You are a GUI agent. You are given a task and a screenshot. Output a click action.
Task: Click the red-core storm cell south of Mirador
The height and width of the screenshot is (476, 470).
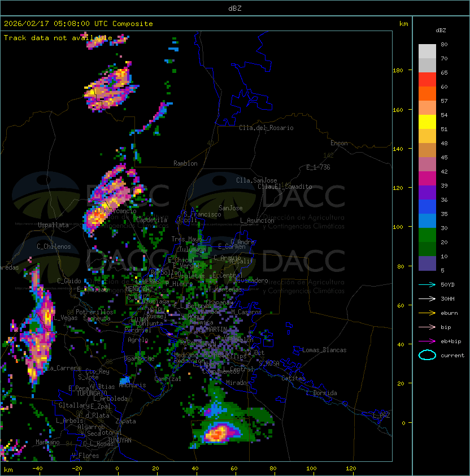[217, 434]
